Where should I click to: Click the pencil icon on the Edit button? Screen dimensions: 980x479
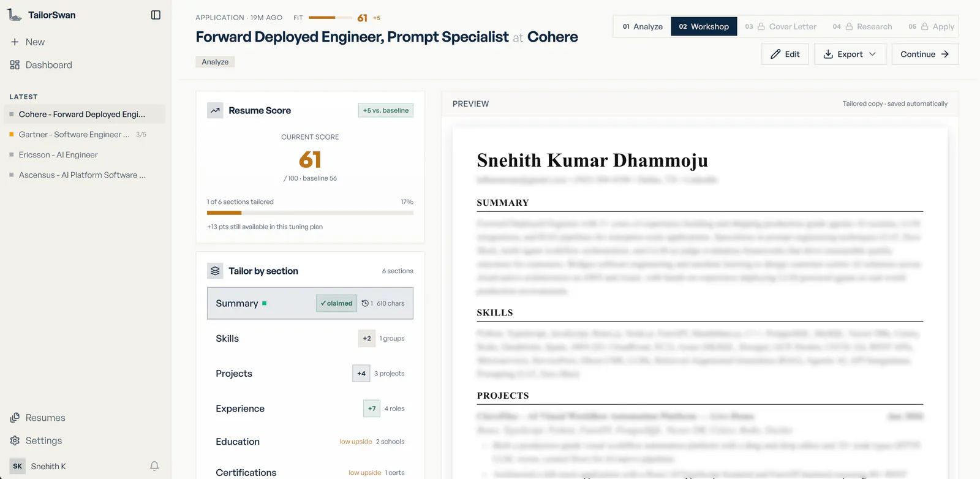pyautogui.click(x=775, y=54)
